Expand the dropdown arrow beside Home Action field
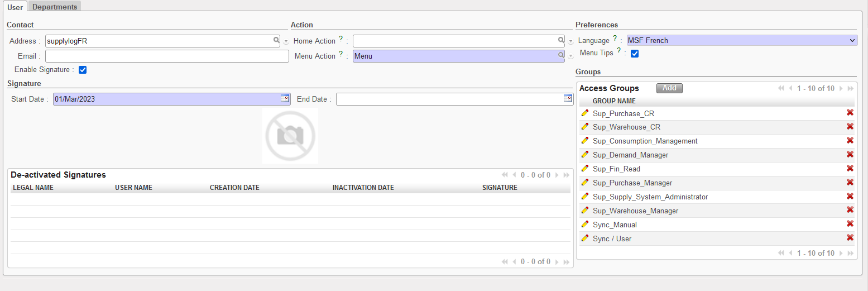Viewport: 868px width, 291px height. 570,41
